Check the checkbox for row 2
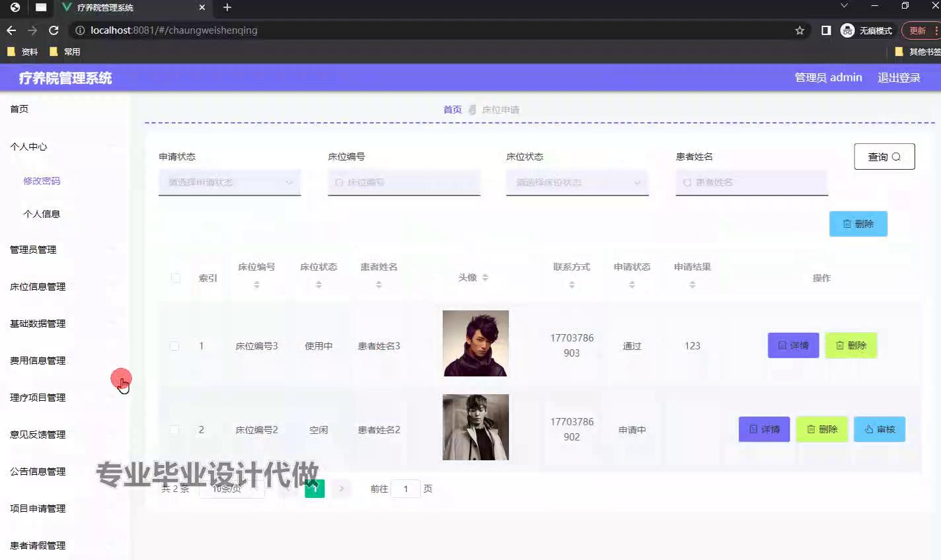Viewport: 941px width, 560px height. tap(174, 430)
